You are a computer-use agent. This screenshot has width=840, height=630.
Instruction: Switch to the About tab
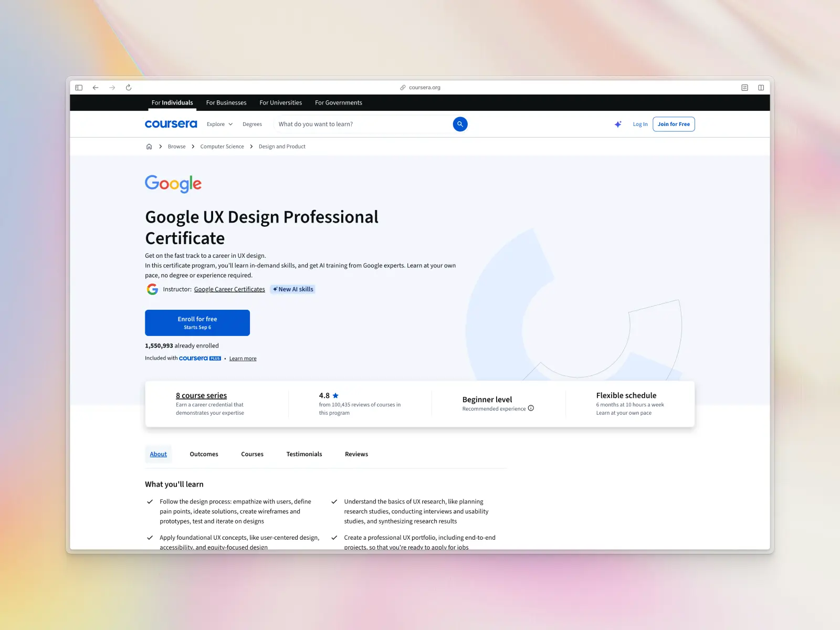click(159, 454)
